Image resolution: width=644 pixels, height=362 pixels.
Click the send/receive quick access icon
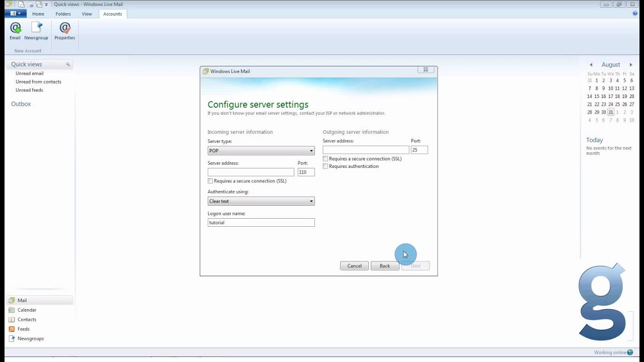pyautogui.click(x=39, y=4)
